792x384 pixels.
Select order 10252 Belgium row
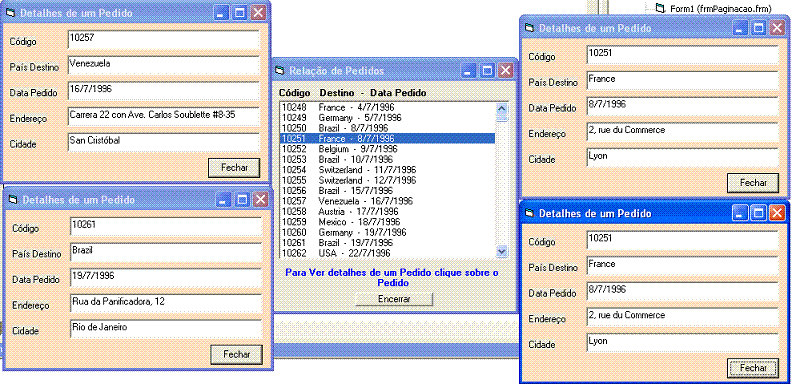click(387, 149)
